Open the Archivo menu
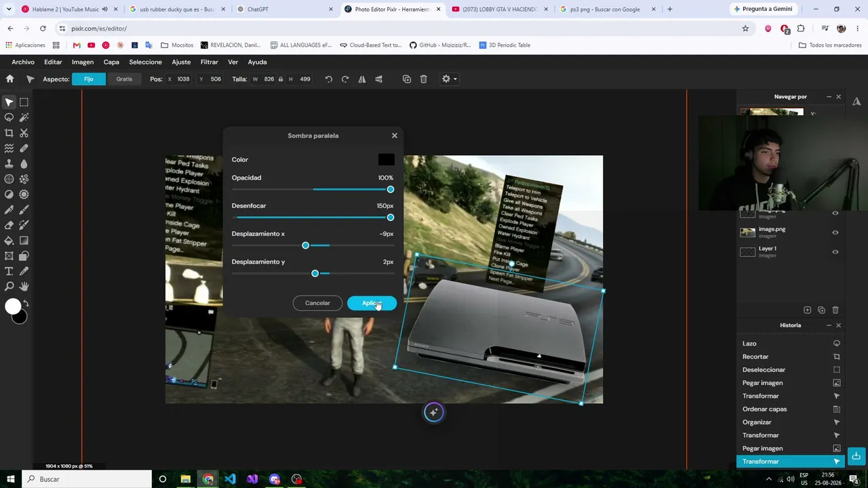The image size is (868, 488). tap(23, 62)
